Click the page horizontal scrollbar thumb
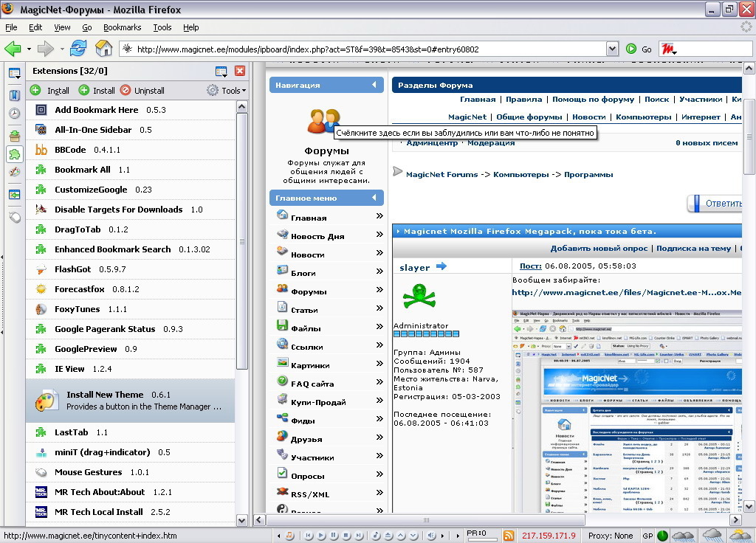Image resolution: width=756 pixels, height=543 pixels. coord(426,520)
